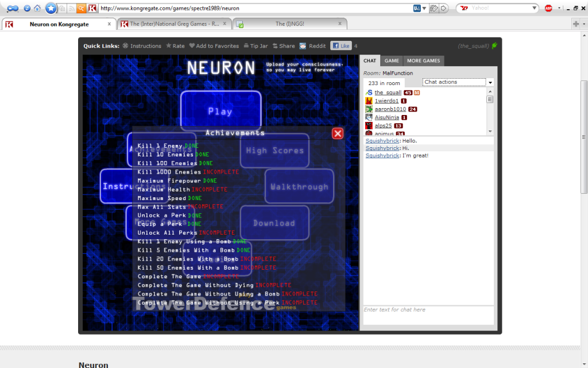Click Squishybrick name in 'Hello.' message
The image size is (588, 368).
(382, 141)
